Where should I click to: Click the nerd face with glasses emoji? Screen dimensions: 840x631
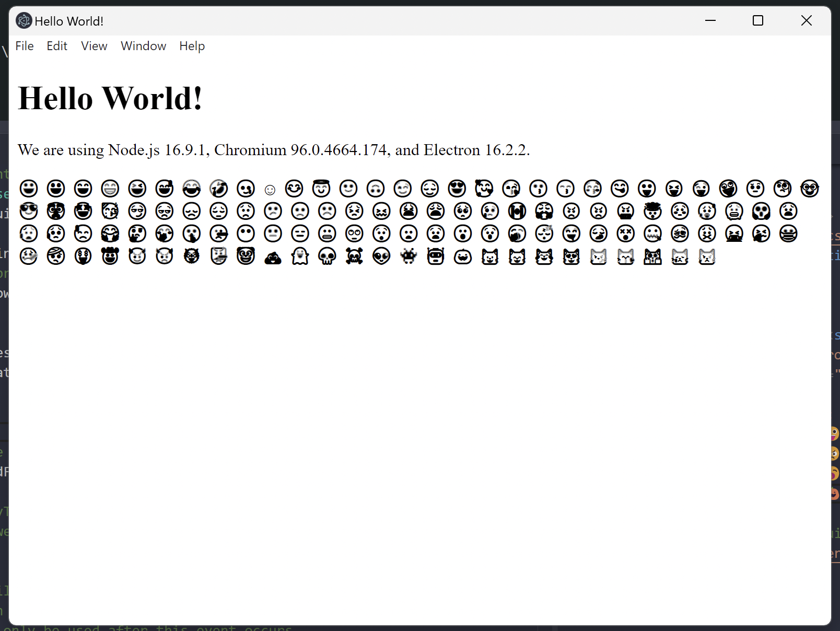pyautogui.click(x=810, y=189)
